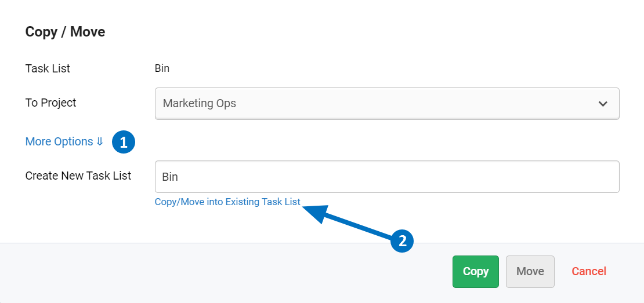Image resolution: width=644 pixels, height=303 pixels.
Task: Open Copy/Move into Existing Task List link
Action: [x=227, y=202]
